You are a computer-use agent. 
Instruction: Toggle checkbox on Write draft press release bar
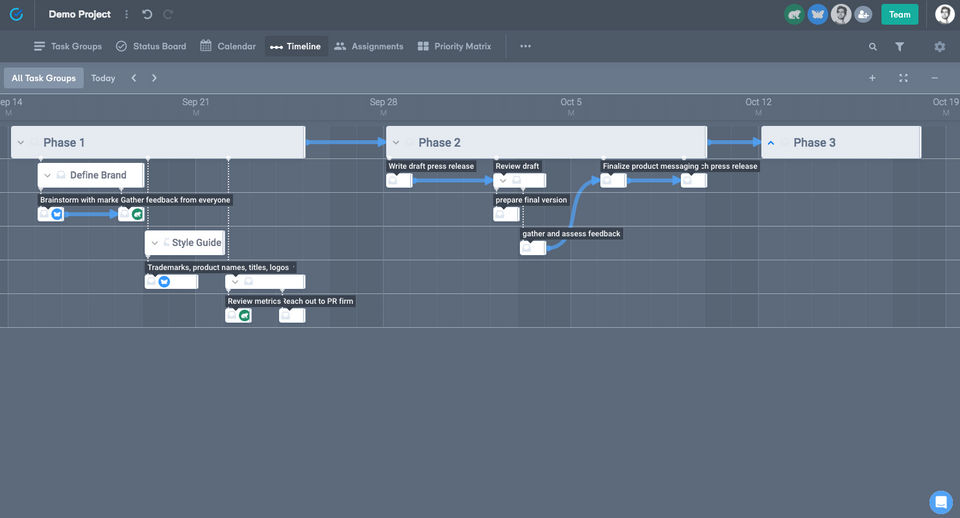tap(392, 180)
